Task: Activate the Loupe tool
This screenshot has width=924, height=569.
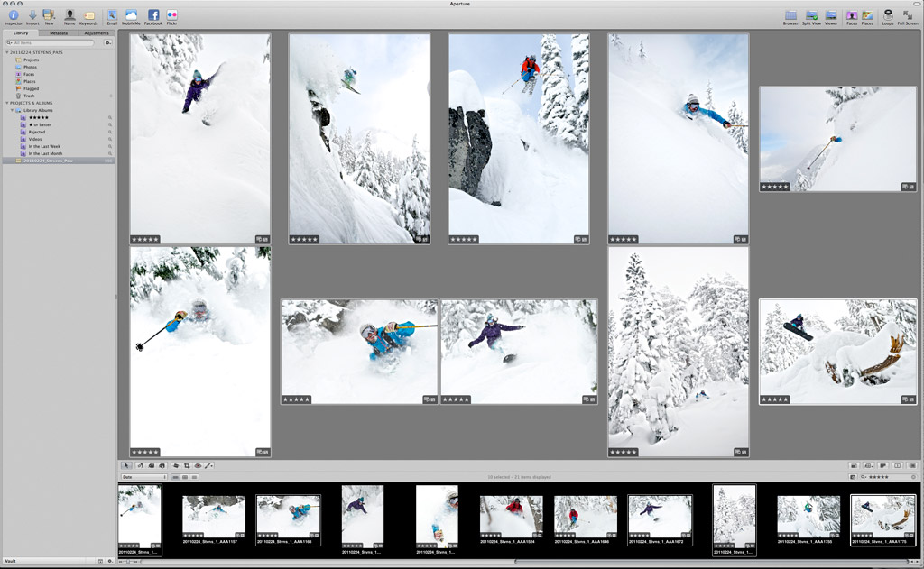Action: pyautogui.click(x=887, y=15)
